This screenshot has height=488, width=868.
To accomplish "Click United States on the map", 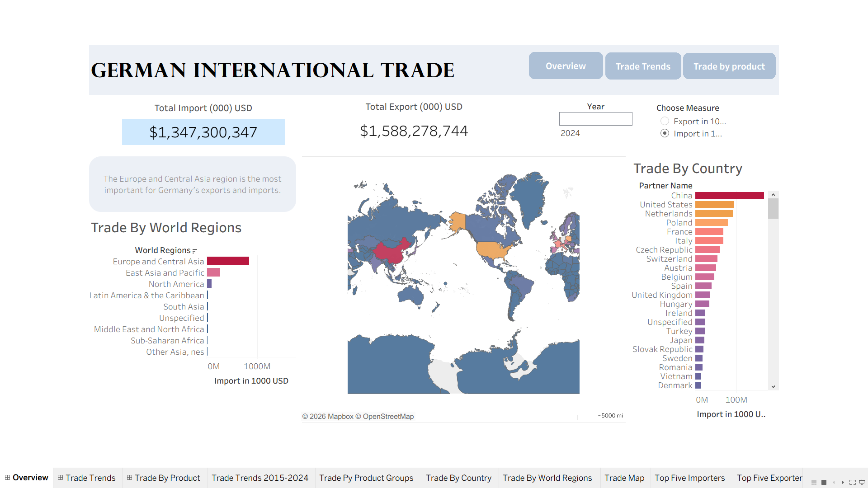I will click(x=492, y=249).
